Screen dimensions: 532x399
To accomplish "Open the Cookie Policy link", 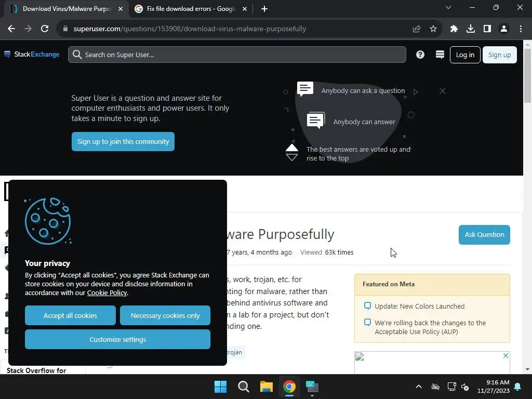I will coord(107,293).
